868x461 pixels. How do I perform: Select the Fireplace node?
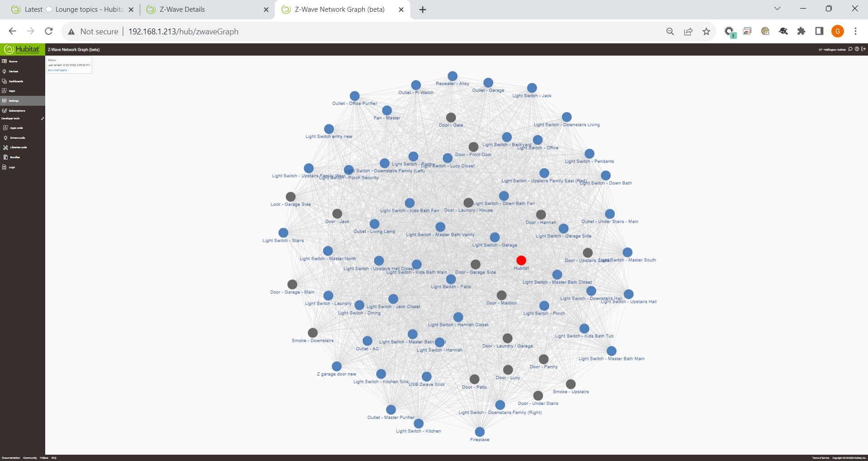480,432
